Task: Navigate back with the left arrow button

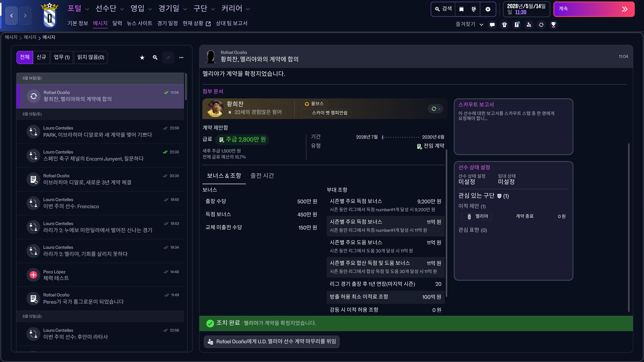Action: [12, 16]
